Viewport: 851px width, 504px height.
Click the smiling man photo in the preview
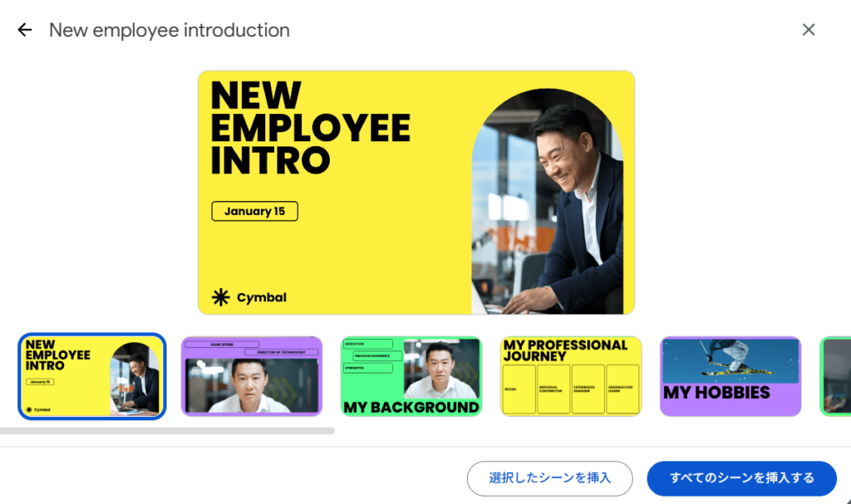coord(547,201)
